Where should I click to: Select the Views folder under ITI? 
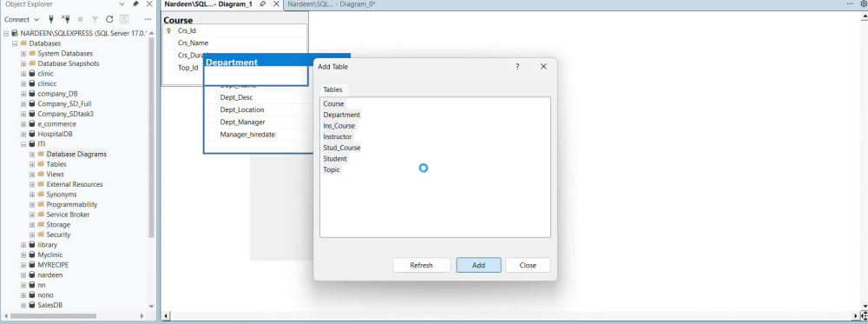56,174
